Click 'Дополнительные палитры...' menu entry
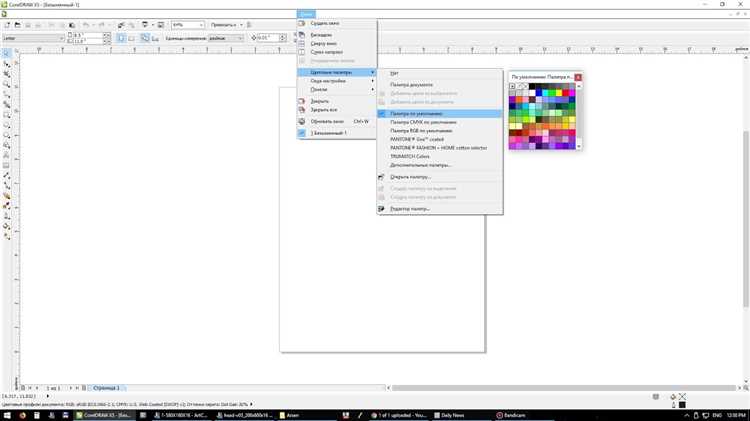 pos(420,165)
